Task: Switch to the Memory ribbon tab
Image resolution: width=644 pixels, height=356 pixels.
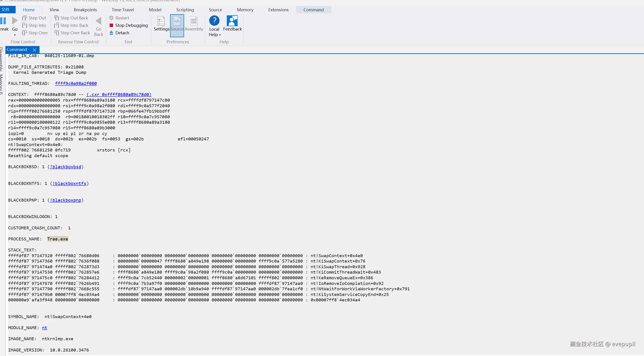Action: [245, 10]
